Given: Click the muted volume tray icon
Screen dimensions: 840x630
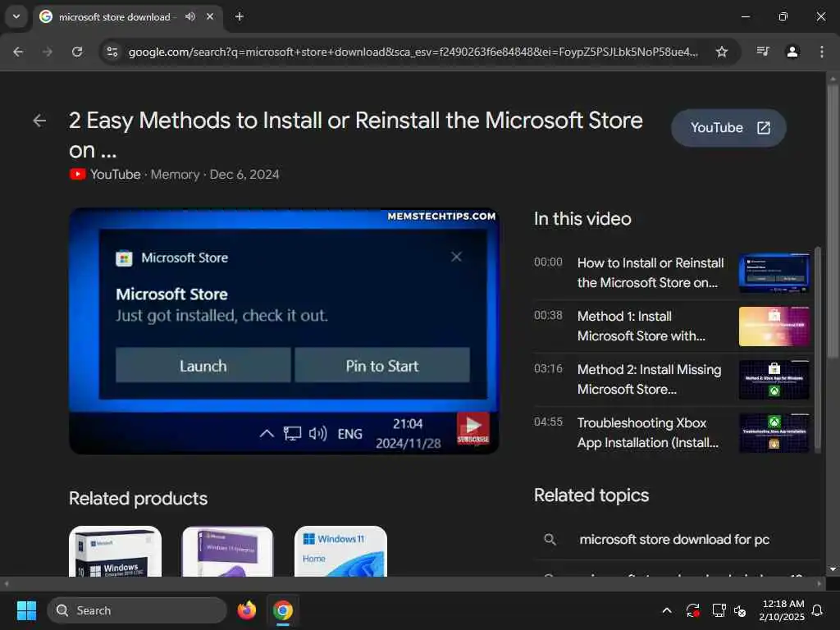Looking at the screenshot, I should pyautogui.click(x=740, y=610).
